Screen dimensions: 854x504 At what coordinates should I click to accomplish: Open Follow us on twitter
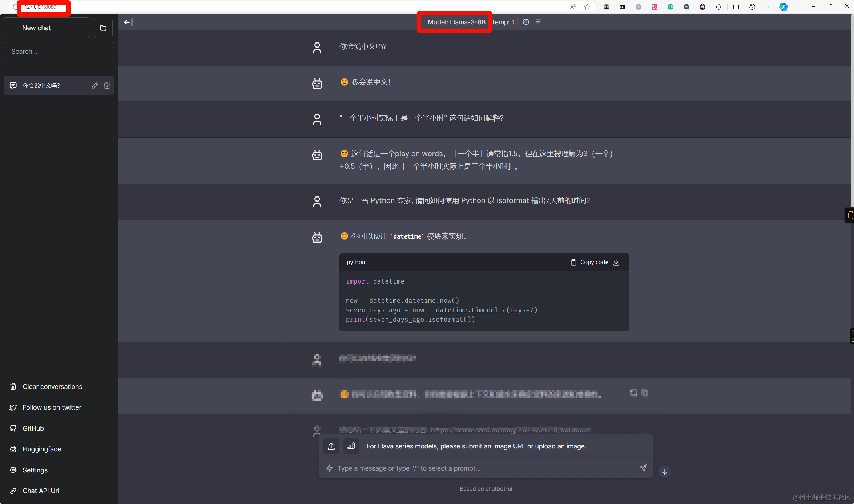tap(59, 407)
